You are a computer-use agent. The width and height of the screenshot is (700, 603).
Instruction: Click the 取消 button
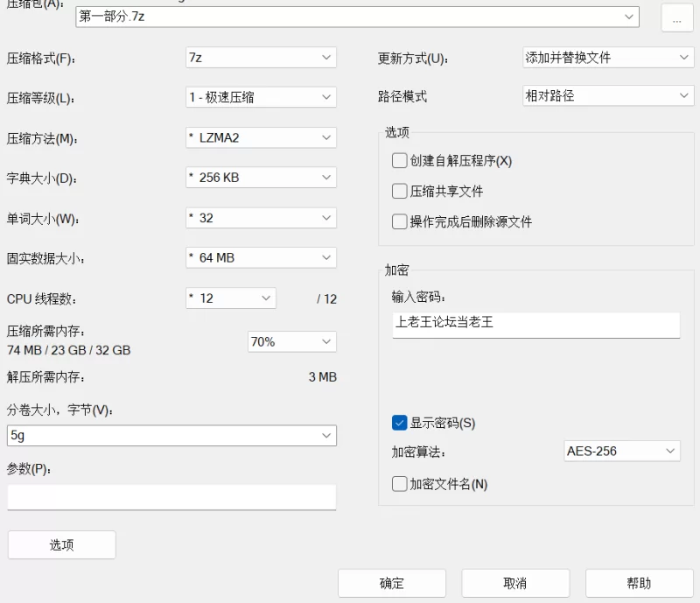tap(515, 584)
